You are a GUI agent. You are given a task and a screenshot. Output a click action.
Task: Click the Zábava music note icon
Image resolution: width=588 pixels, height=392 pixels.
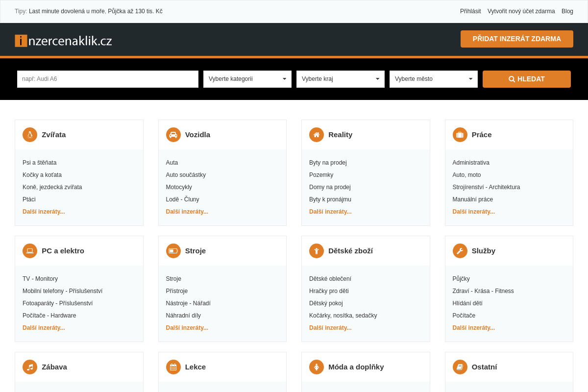click(x=30, y=367)
